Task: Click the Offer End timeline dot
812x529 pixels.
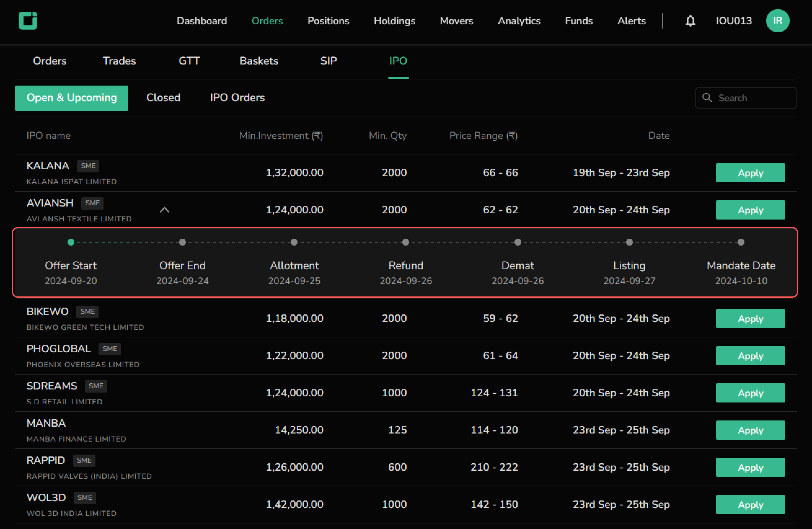Action: click(183, 242)
